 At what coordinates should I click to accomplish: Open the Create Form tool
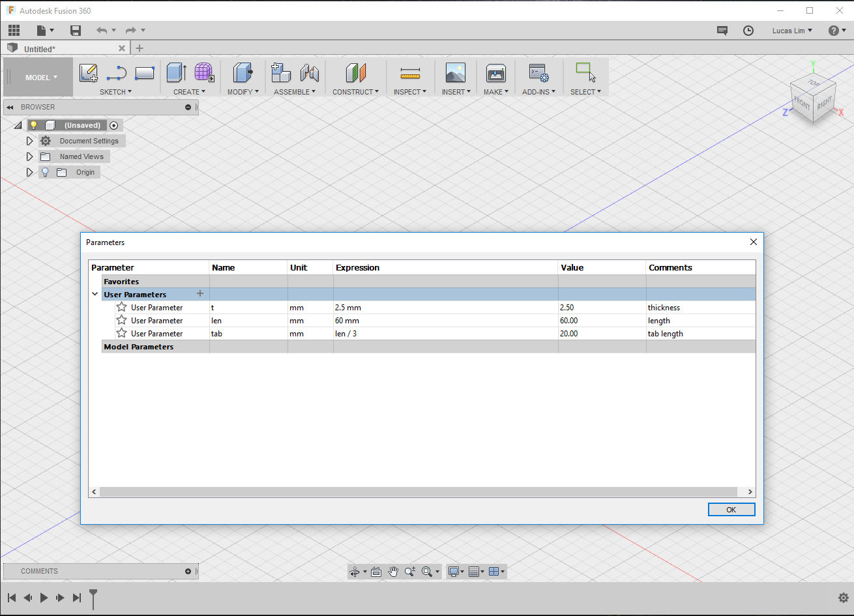(x=204, y=72)
